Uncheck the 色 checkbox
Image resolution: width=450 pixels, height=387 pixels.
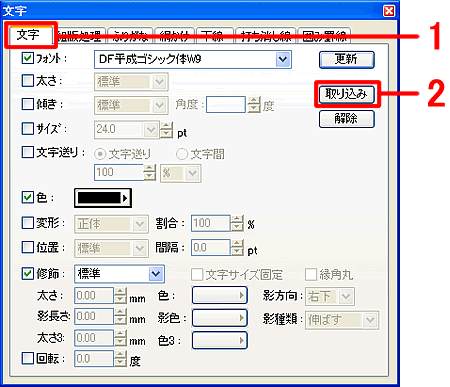point(27,197)
